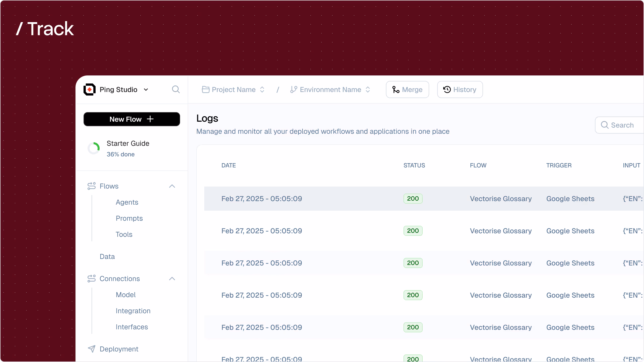This screenshot has height=362, width=644.
Task: Click the Logs page heading
Action: pos(207,118)
